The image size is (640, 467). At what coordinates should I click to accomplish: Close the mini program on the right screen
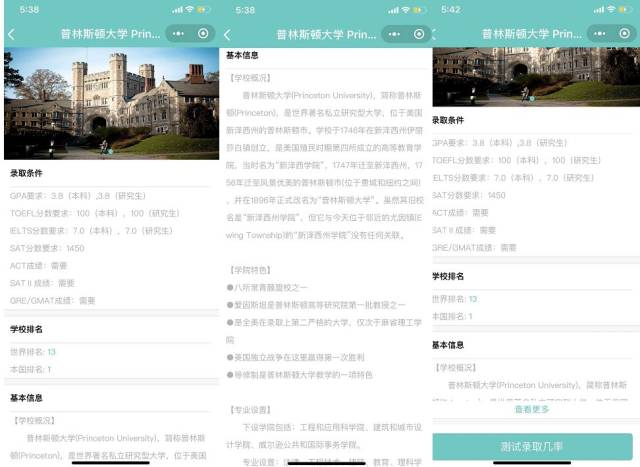pos(621,33)
